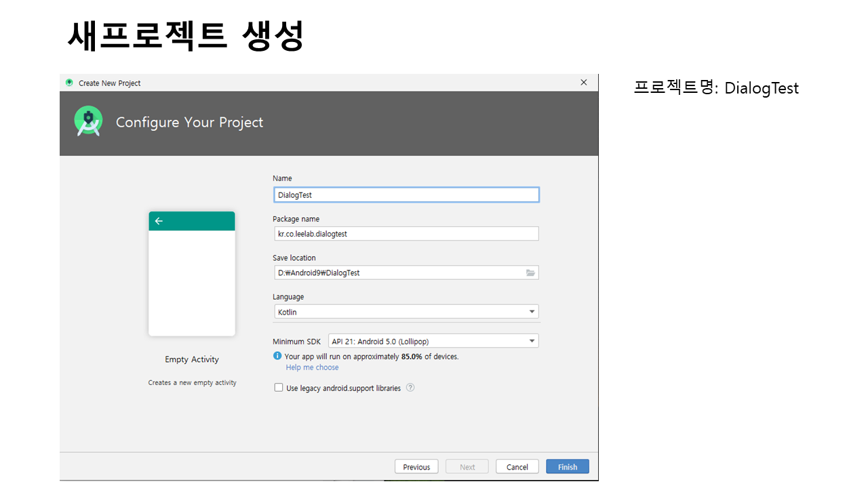
Task: Click the Name field containing DialogTest
Action: (x=406, y=195)
